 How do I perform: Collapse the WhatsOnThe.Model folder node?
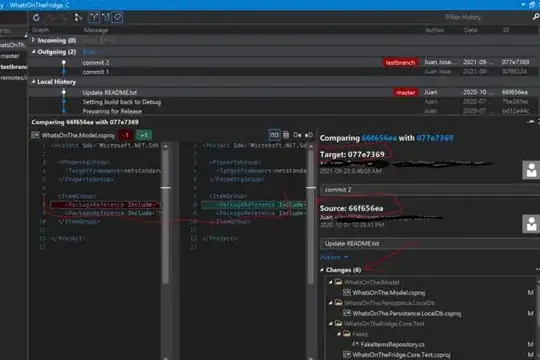(330, 282)
